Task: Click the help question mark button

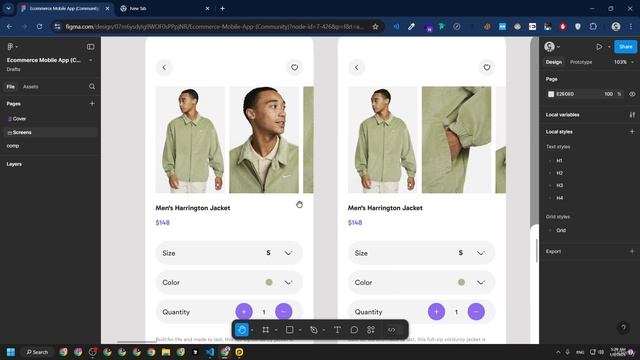Action: [623, 327]
